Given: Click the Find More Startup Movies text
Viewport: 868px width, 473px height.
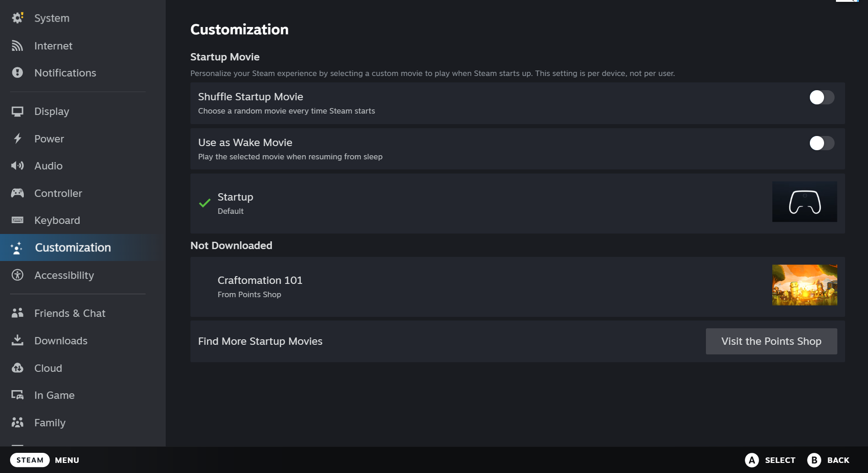Looking at the screenshot, I should click(260, 341).
